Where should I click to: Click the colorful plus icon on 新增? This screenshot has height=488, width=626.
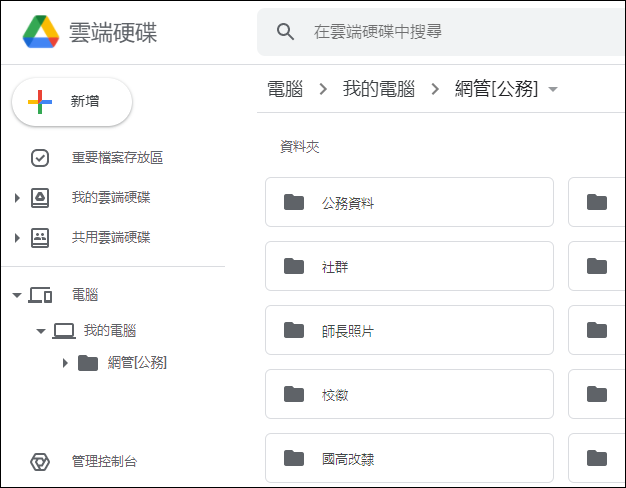(x=40, y=101)
